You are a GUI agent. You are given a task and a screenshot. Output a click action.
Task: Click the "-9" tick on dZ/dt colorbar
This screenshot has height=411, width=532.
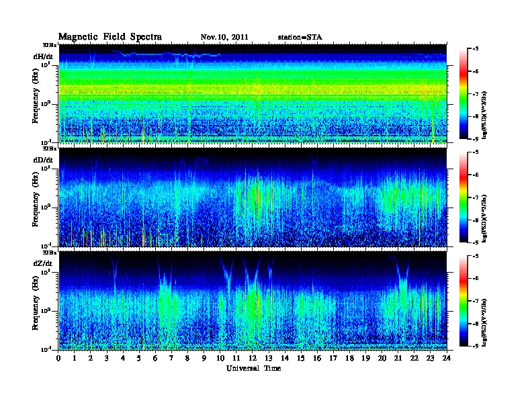pos(475,346)
